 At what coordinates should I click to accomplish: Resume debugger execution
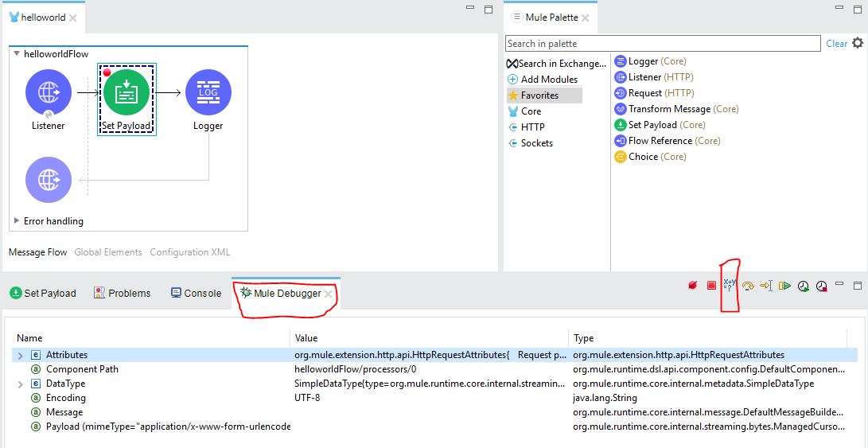point(785,286)
